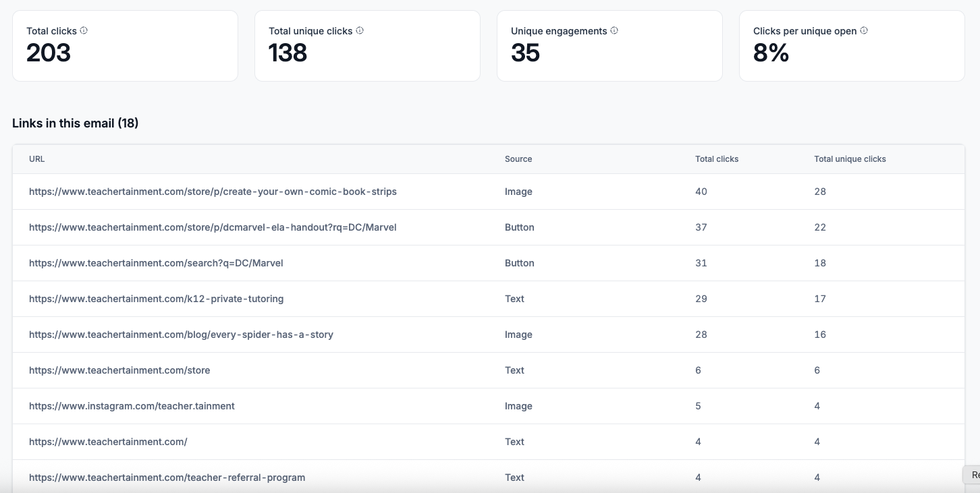Click the Source column header

tap(518, 159)
